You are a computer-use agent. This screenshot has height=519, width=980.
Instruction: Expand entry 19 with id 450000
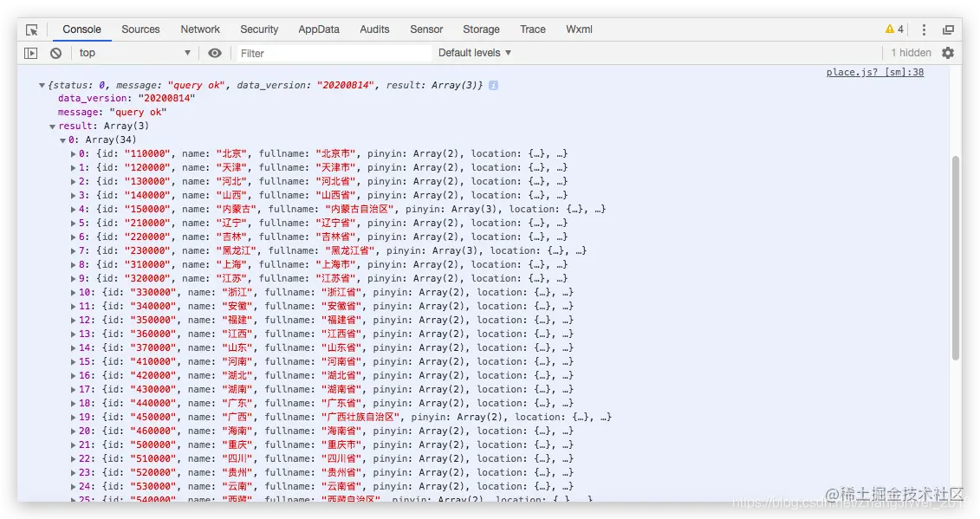(73, 417)
